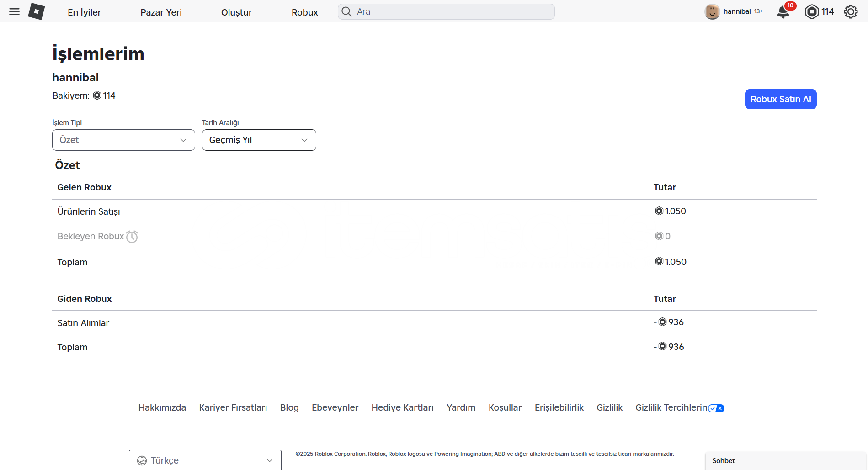Open notifications bell with 10 badge
Viewport: 868px width, 470px height.
pos(784,11)
